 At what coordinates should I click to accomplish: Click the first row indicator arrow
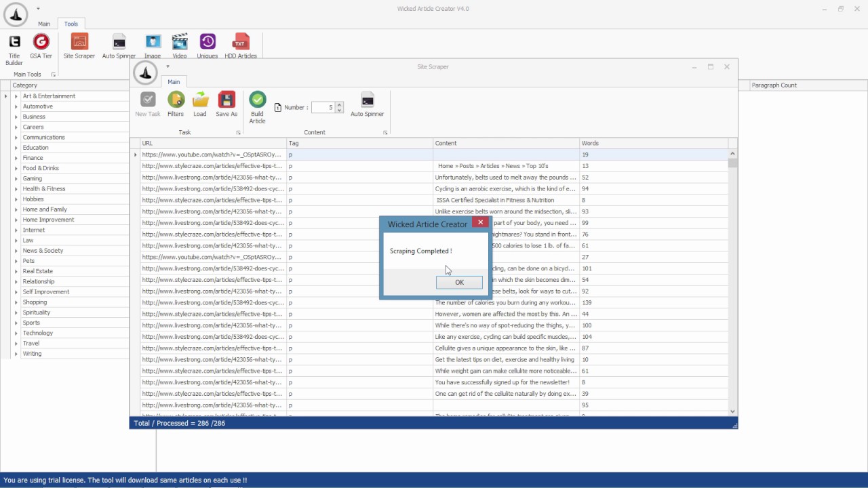[x=136, y=155]
